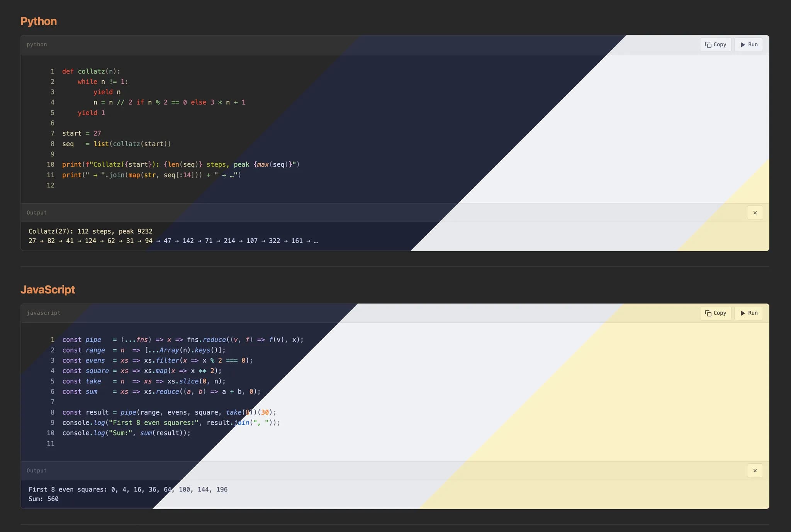Click the 'python' language label
The width and height of the screenshot is (791, 532).
(x=37, y=44)
